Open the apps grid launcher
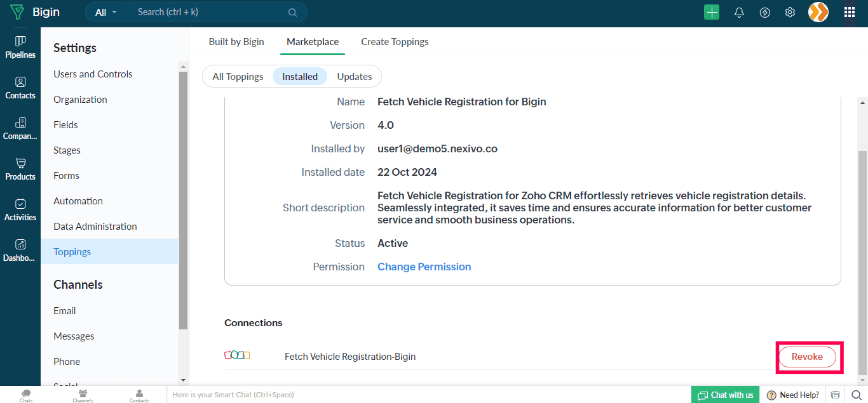Viewport: 868px width, 403px height. [850, 12]
